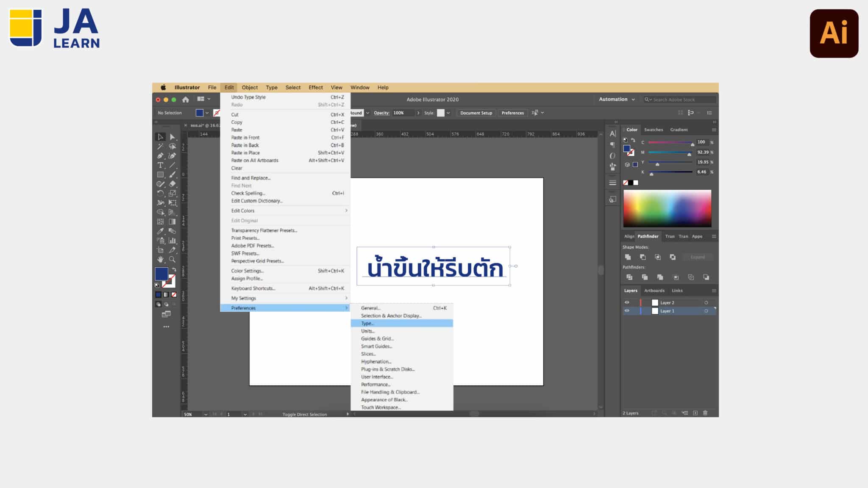Open Preferences from the control bar

(x=513, y=113)
